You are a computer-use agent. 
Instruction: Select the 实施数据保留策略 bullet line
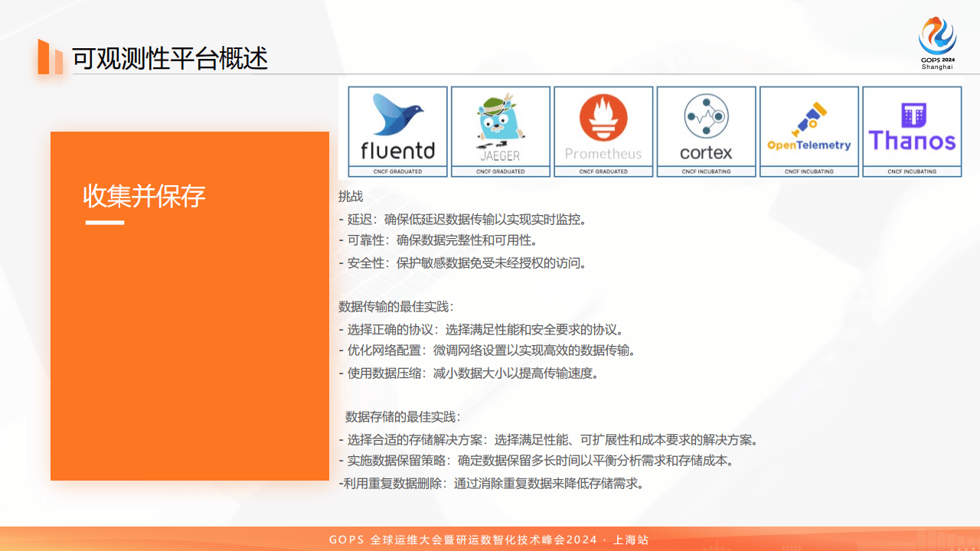tap(536, 461)
